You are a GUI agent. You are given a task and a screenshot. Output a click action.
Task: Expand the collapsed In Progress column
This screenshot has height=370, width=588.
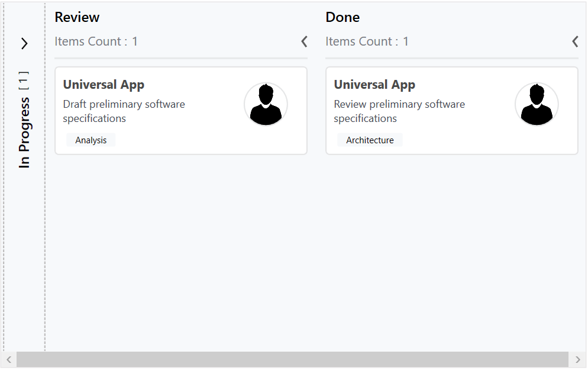[x=24, y=44]
